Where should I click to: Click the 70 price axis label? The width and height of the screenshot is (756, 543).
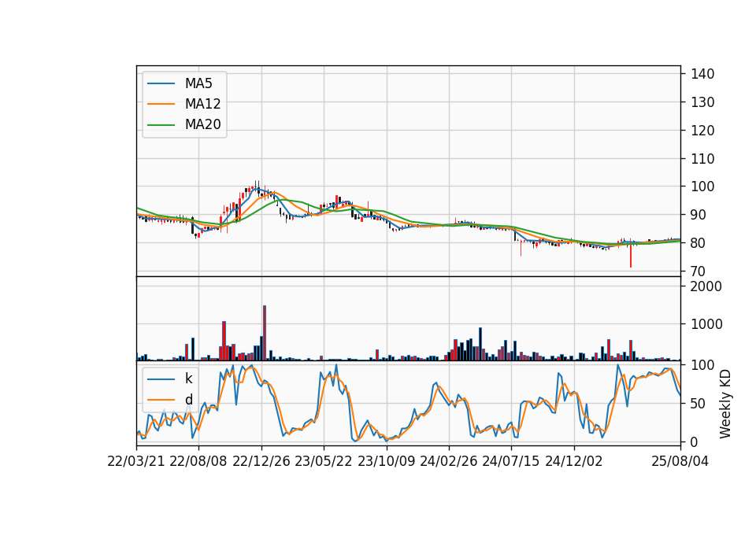tap(699, 271)
